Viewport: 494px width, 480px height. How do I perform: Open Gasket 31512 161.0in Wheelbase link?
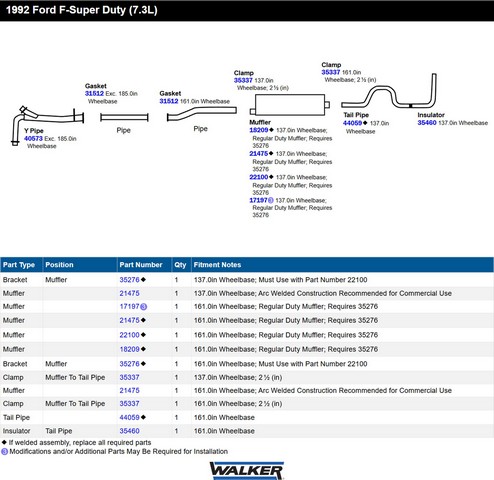coord(169,101)
